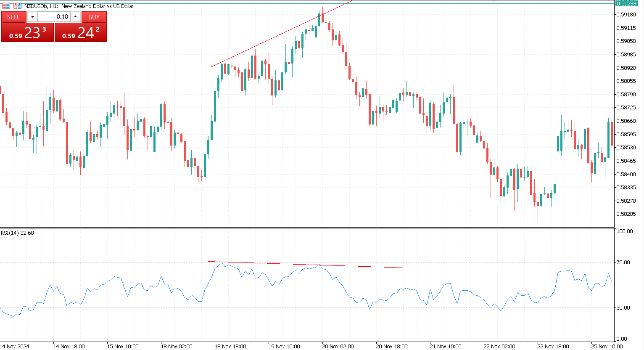Click the 14 Nov 2024 date label
The height and width of the screenshot is (350, 644).
point(15,346)
